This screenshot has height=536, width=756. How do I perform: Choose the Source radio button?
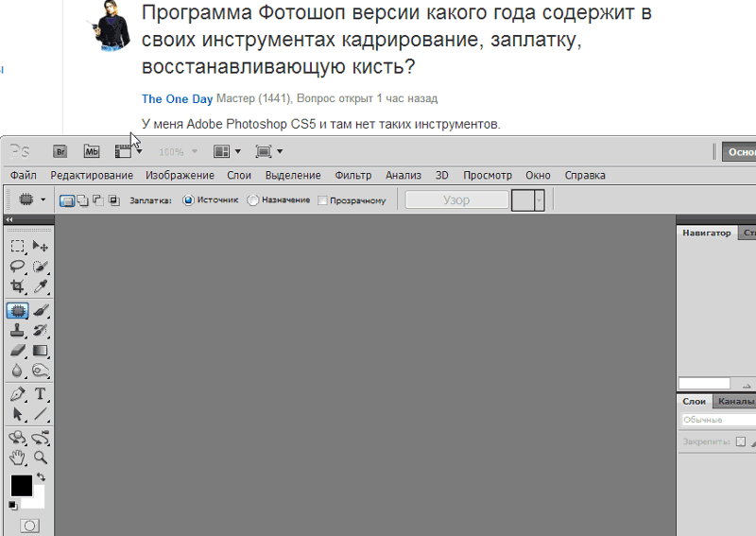pyautogui.click(x=188, y=199)
